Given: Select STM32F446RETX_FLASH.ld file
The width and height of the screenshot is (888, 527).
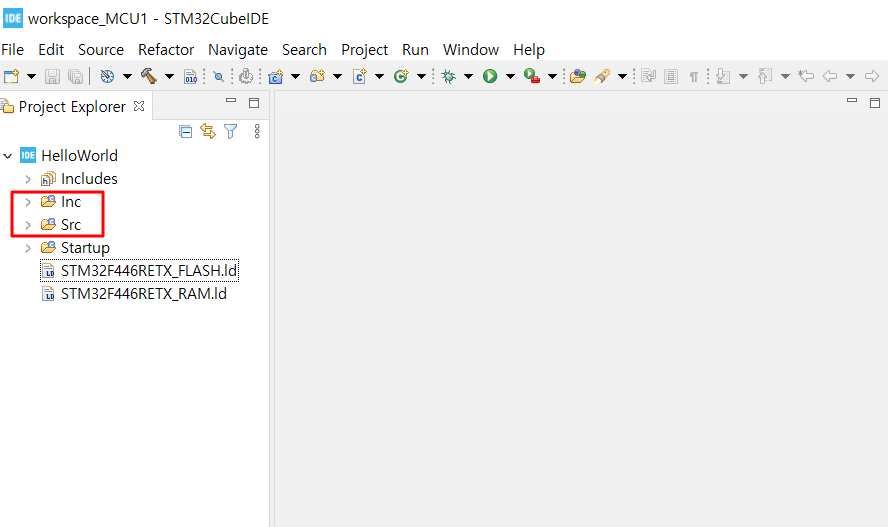Looking at the screenshot, I should (x=139, y=271).
